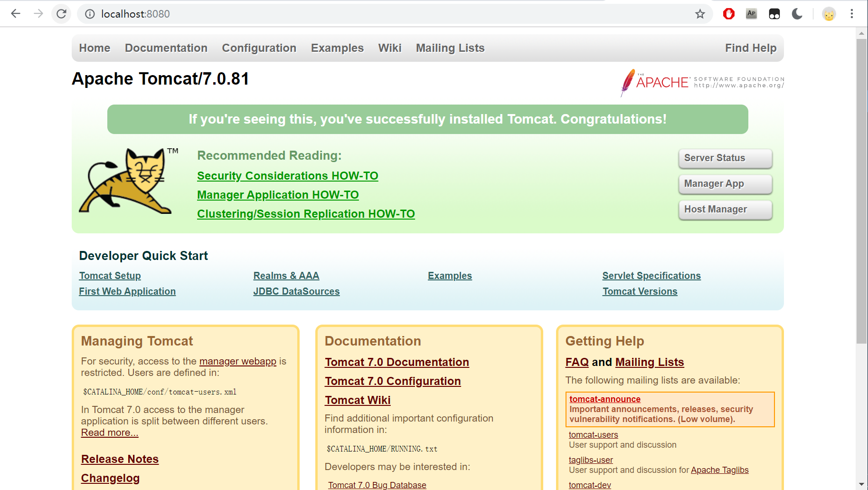Open the AP extension icon

tap(751, 14)
